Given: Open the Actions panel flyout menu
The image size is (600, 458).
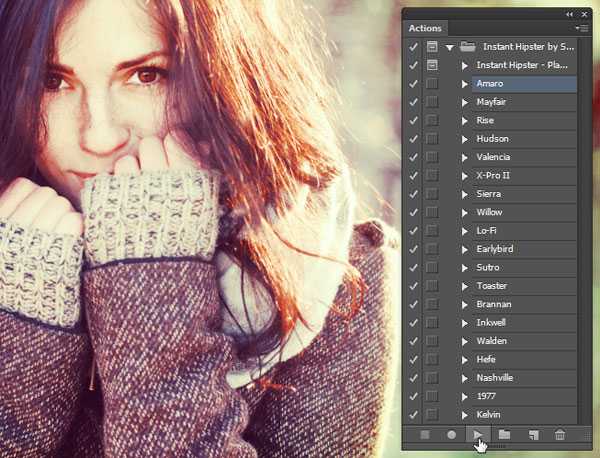Looking at the screenshot, I should [x=583, y=28].
